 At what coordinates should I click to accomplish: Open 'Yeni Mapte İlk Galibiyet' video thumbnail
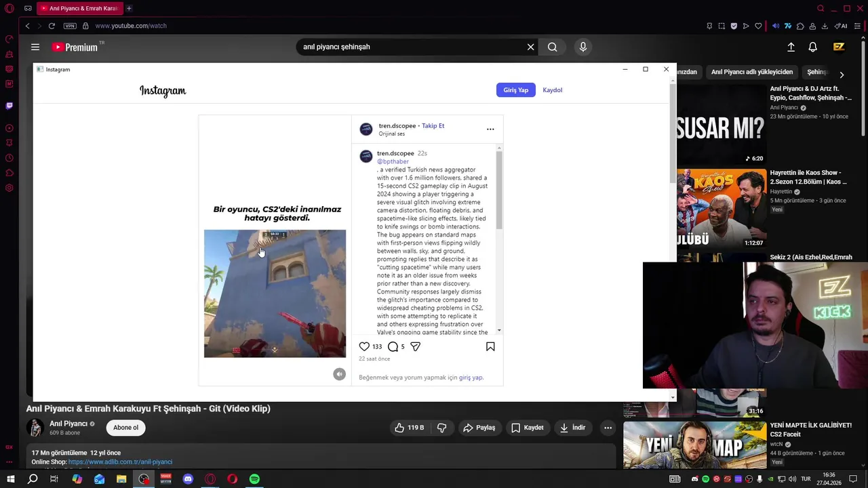(694, 445)
